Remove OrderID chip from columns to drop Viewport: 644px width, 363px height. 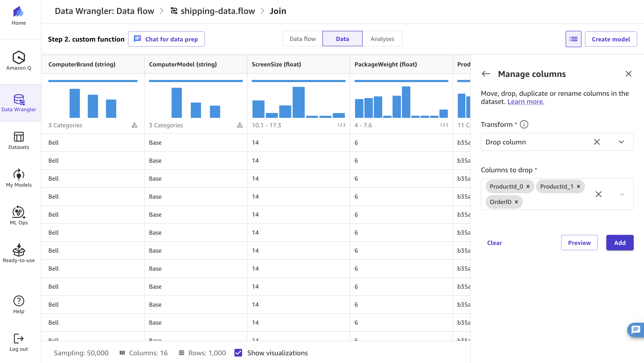point(516,202)
